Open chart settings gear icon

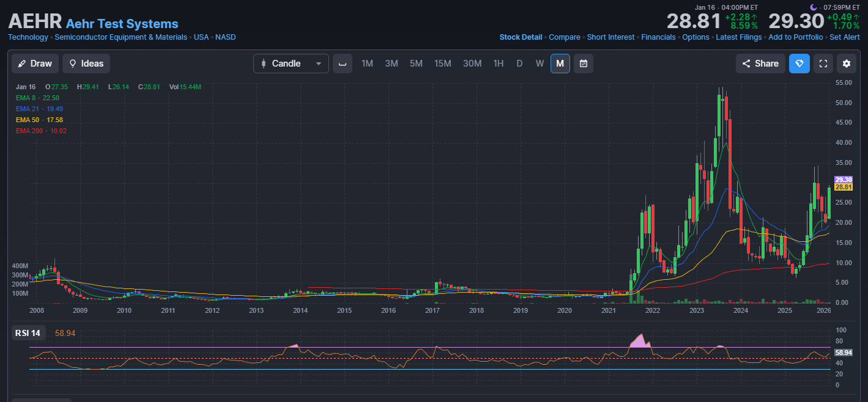[x=847, y=64]
